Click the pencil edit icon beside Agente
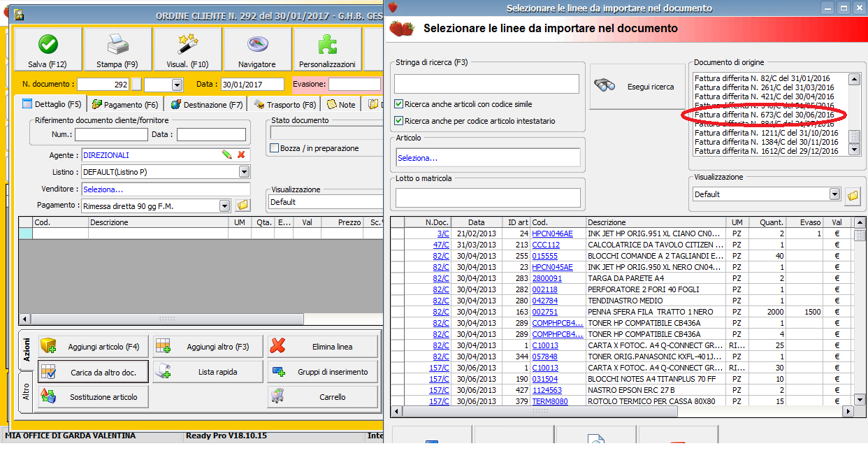Image resolution: width=868 pixels, height=453 pixels. (x=227, y=154)
